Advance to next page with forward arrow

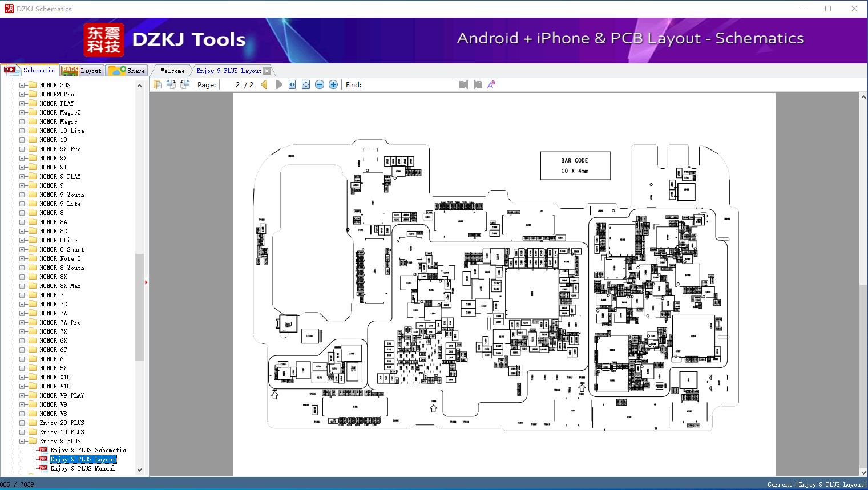(x=278, y=84)
